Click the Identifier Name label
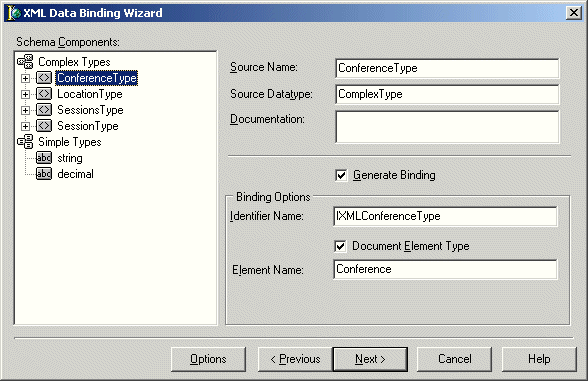This screenshot has width=588, height=381. (267, 216)
